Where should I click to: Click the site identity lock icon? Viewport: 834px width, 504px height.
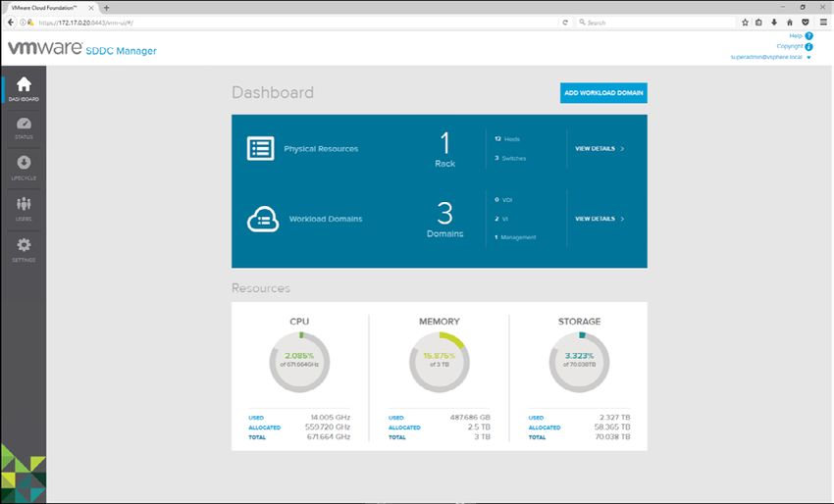click(30, 23)
